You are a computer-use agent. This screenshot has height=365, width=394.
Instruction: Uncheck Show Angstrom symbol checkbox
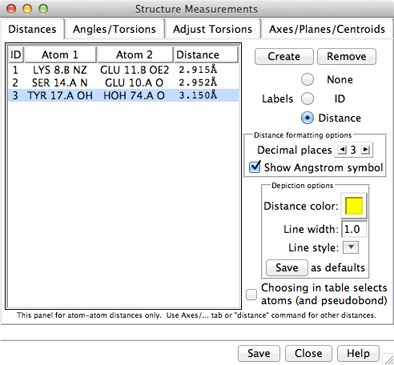(x=255, y=166)
